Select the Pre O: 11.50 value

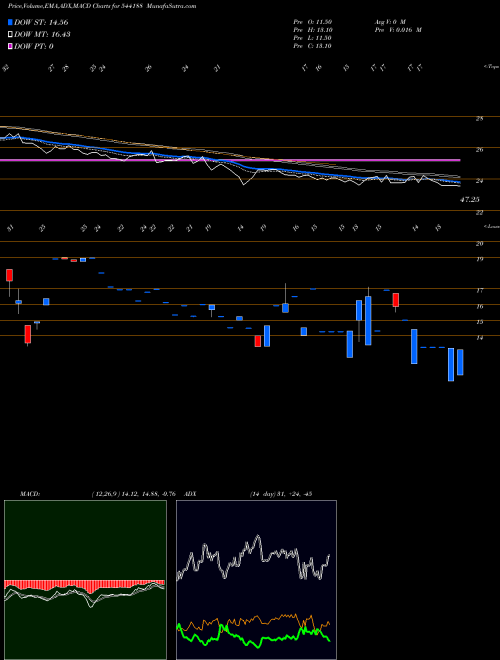[313, 22]
